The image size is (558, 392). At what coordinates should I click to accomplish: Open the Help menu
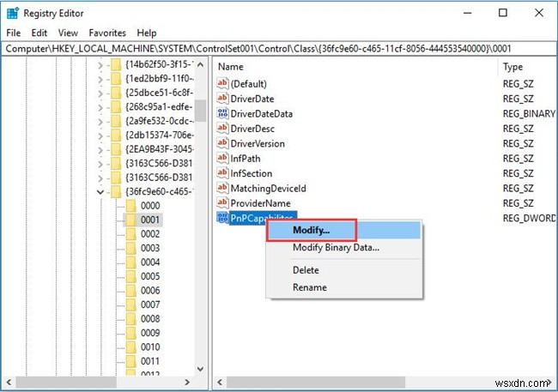pyautogui.click(x=147, y=33)
